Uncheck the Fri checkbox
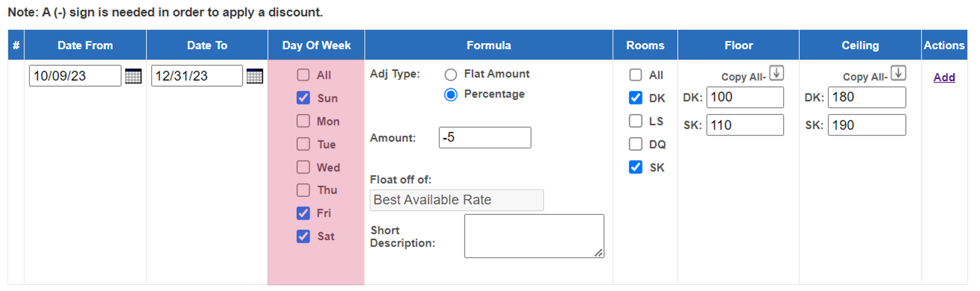Viewport: 980px width, 291px height. 303,213
